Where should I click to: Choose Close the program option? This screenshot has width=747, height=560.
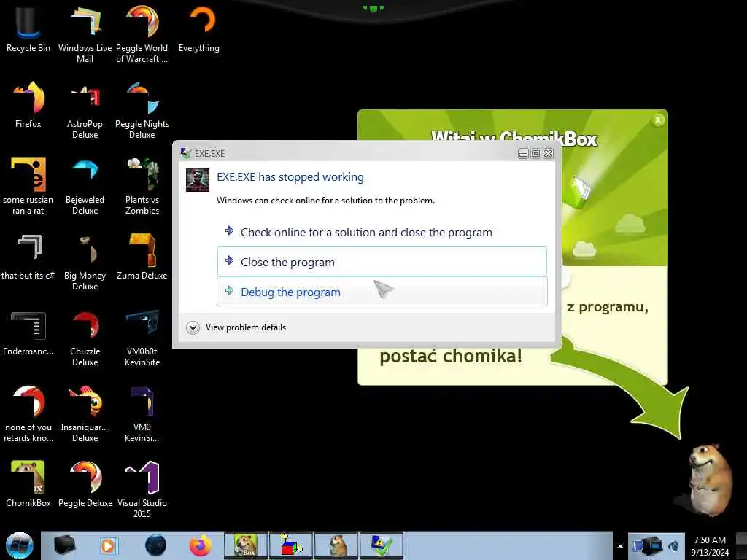[x=382, y=262]
